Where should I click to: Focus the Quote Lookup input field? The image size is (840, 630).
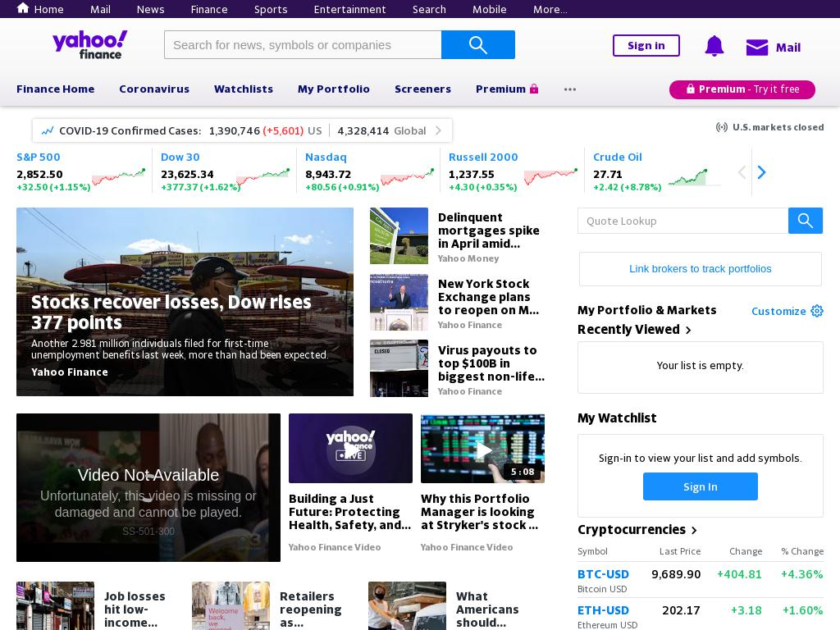[x=683, y=221]
